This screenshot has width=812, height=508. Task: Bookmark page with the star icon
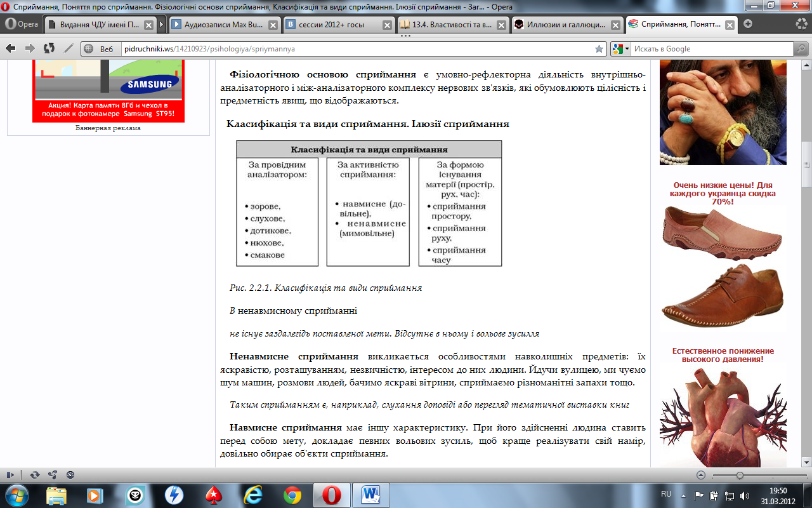599,49
